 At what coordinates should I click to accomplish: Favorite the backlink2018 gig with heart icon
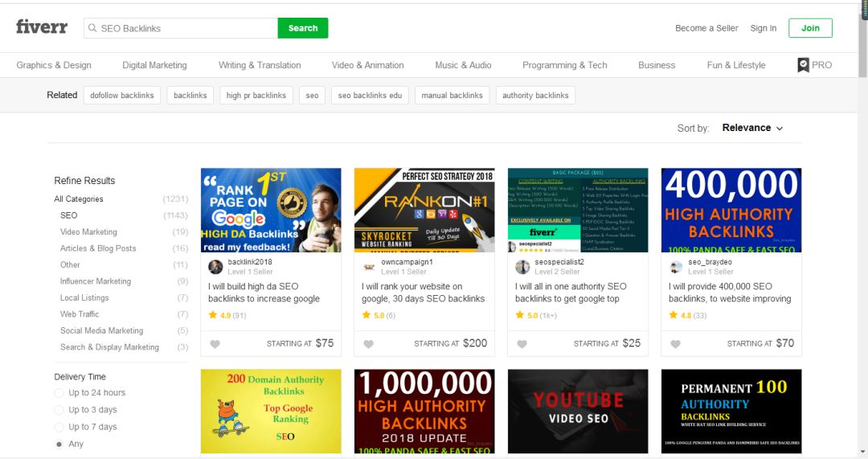(215, 344)
